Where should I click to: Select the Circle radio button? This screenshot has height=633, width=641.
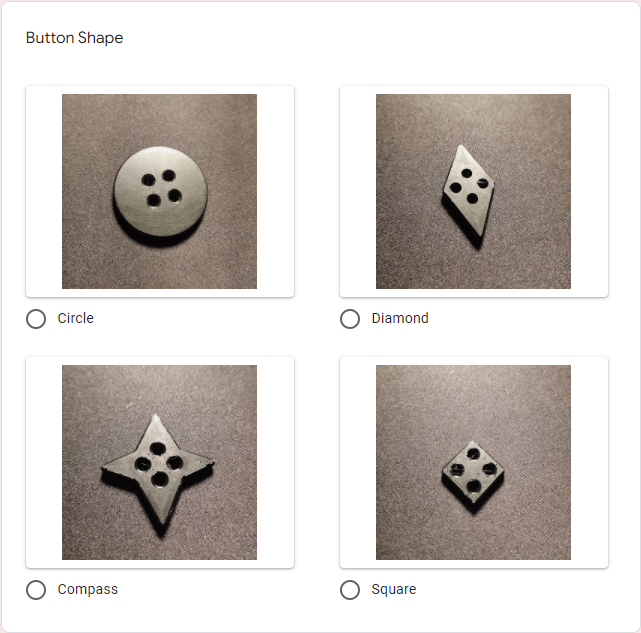point(36,319)
